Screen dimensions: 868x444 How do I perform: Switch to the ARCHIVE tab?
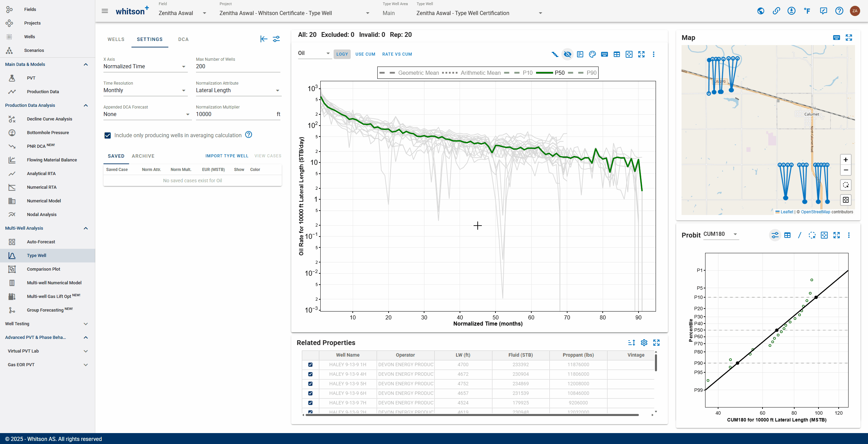tap(143, 156)
